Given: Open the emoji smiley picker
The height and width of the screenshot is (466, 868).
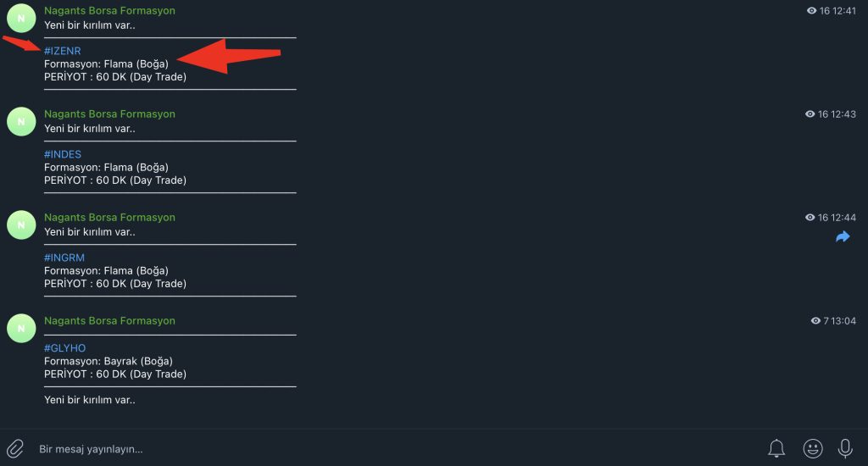Looking at the screenshot, I should pos(812,448).
